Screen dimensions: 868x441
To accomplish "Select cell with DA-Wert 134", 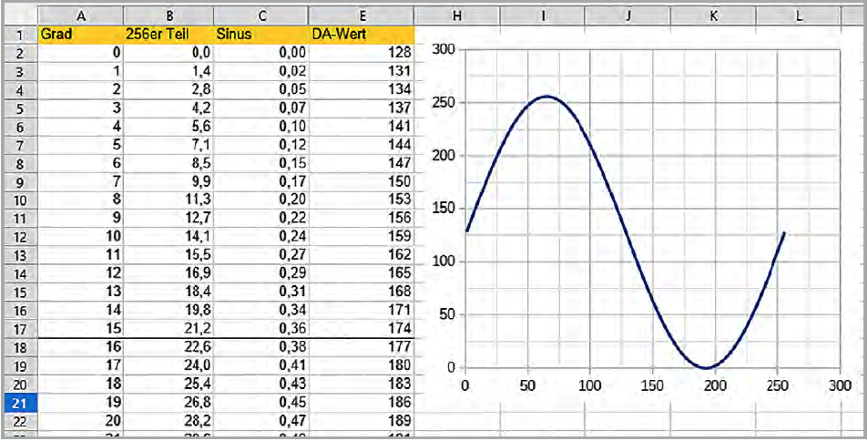I will pos(362,90).
